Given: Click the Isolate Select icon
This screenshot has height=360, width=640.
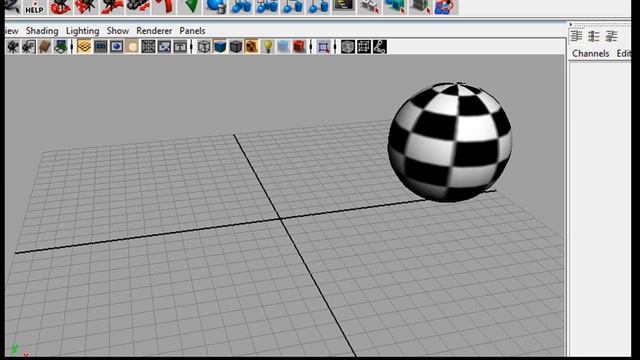Looking at the screenshot, I should 323,47.
